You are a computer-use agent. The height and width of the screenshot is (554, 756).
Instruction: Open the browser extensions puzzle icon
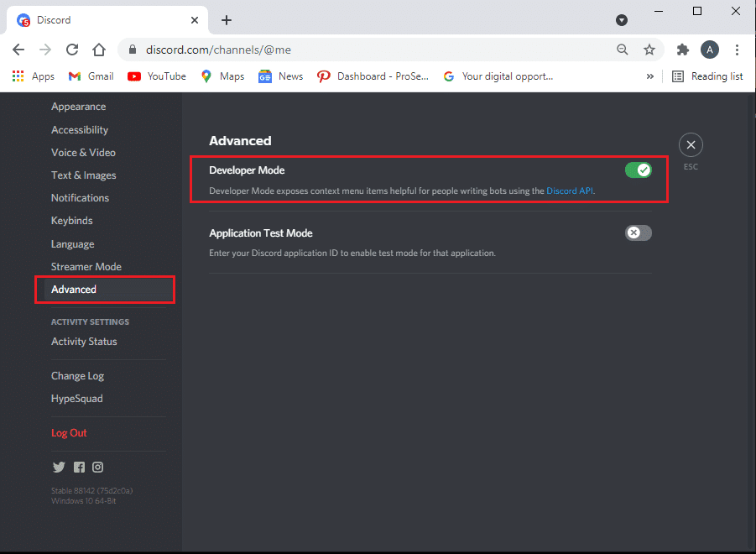(x=683, y=50)
